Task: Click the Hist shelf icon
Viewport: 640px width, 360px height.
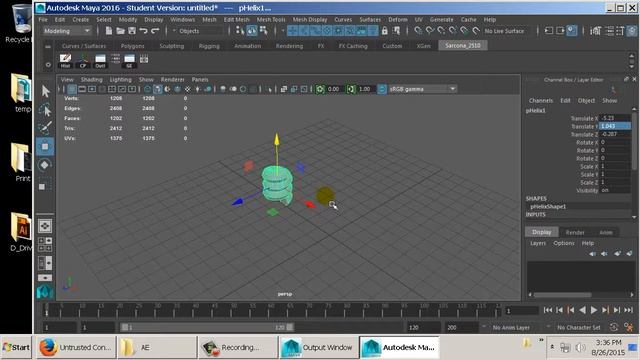Action: 65,60
